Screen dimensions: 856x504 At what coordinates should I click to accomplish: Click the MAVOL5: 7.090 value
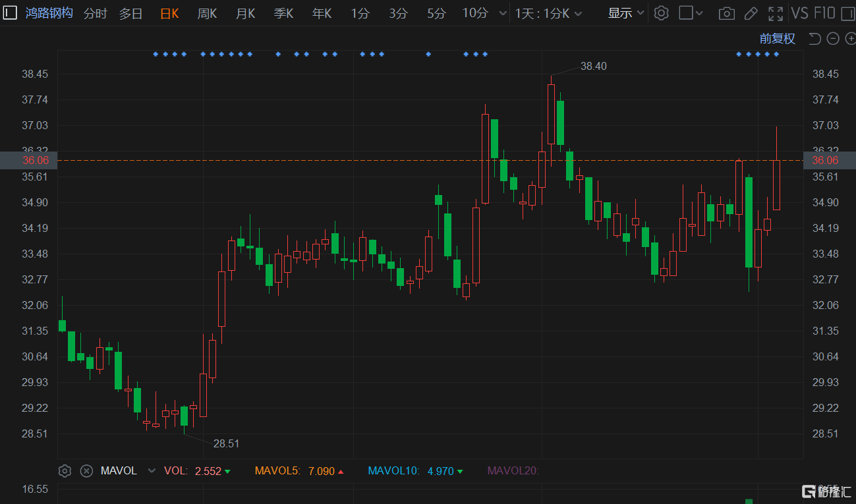(299, 471)
